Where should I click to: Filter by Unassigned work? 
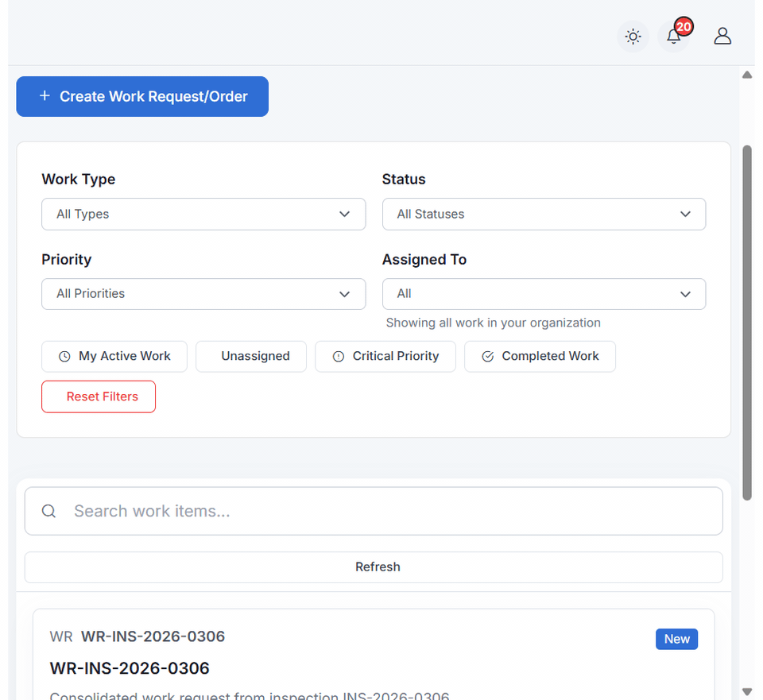(251, 357)
